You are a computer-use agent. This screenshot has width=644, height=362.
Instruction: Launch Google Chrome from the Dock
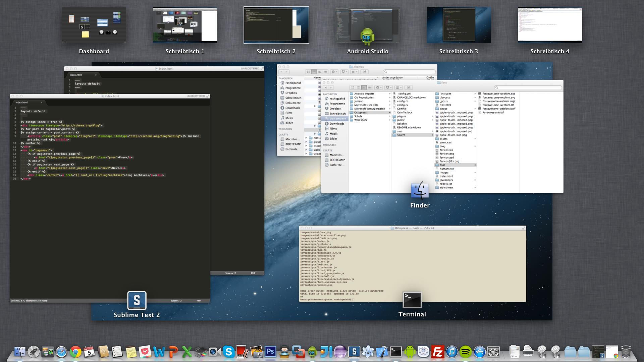(75, 352)
